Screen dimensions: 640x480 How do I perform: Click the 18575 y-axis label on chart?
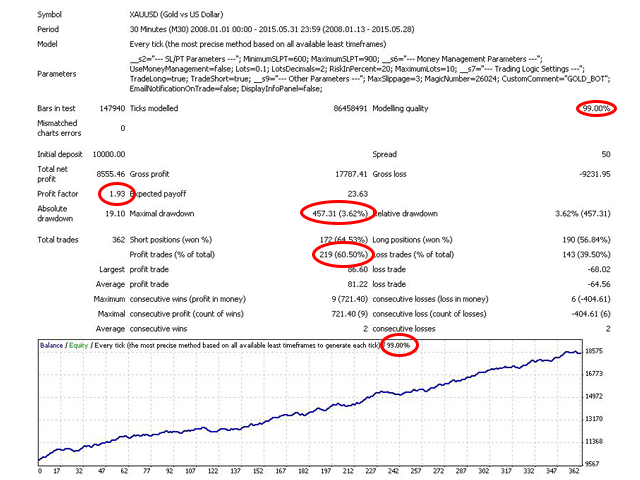[x=593, y=351]
